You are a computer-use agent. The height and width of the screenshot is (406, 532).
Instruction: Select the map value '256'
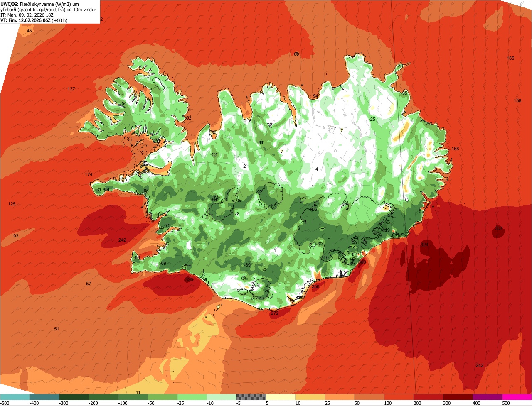315,287
